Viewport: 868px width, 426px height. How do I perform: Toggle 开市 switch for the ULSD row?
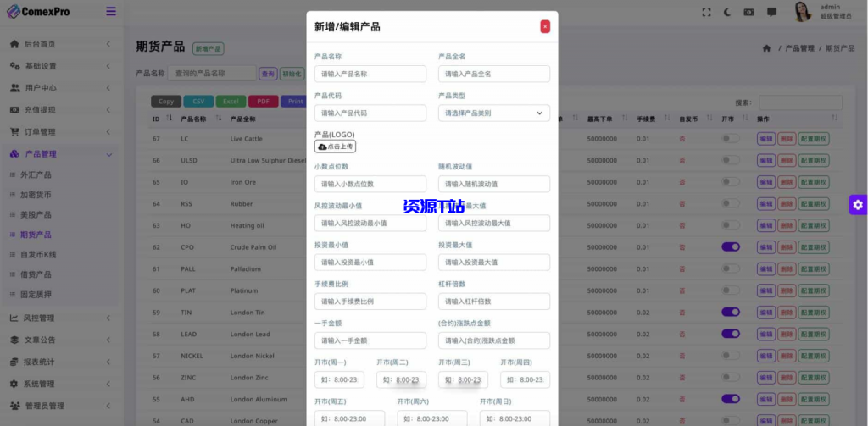[730, 160]
